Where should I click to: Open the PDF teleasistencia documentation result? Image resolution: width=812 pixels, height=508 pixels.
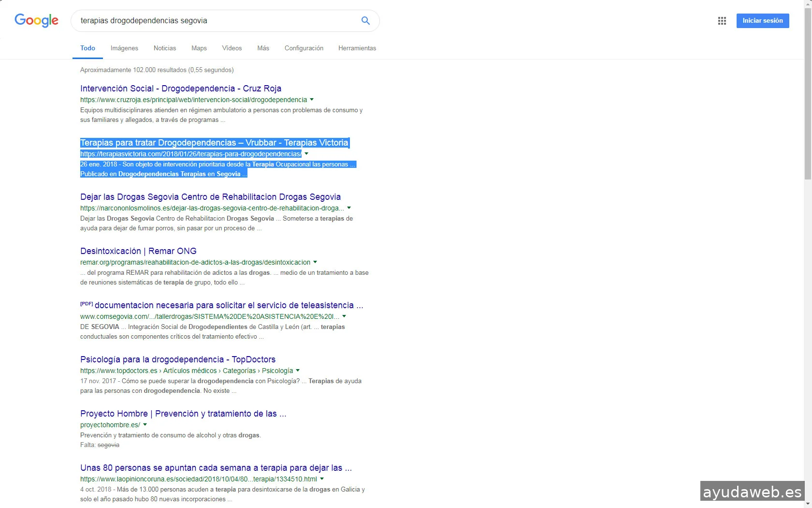(x=228, y=305)
